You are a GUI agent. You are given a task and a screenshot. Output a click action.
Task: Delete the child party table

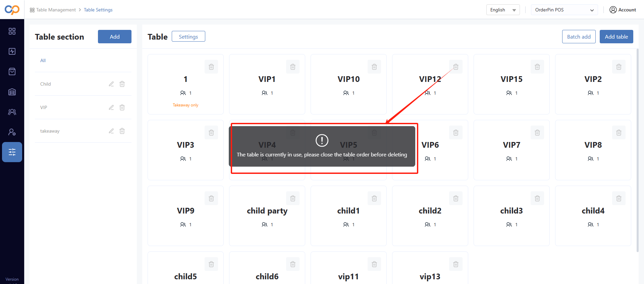click(293, 198)
